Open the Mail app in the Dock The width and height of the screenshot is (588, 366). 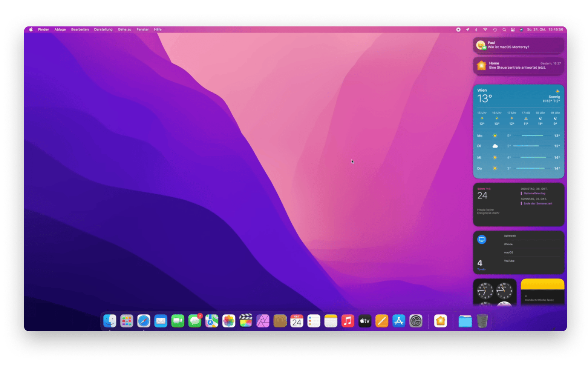tap(161, 321)
